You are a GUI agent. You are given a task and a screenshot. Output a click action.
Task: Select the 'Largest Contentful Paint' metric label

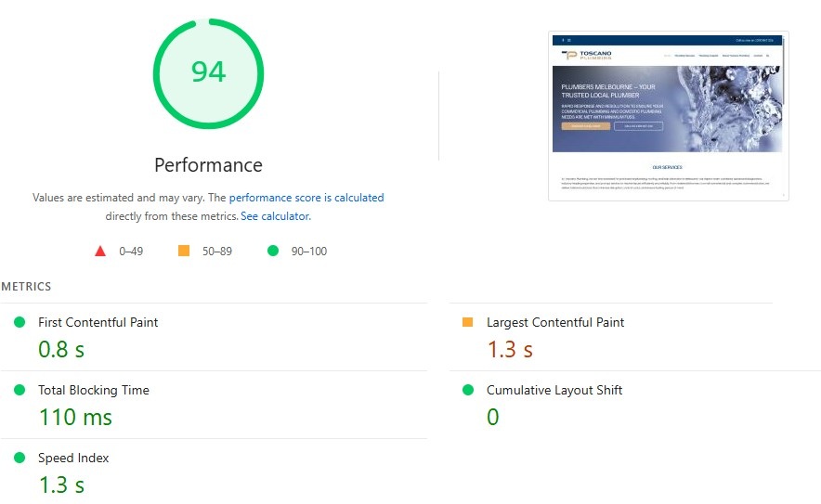[555, 322]
